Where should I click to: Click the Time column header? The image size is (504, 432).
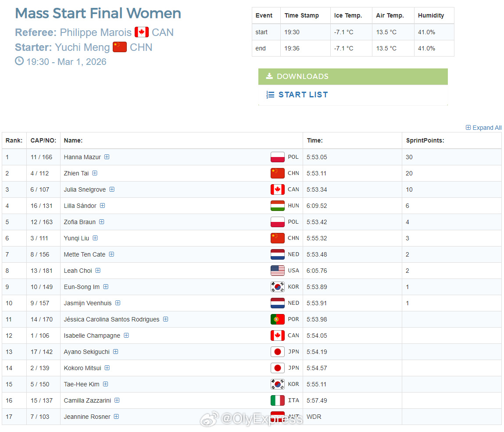pyautogui.click(x=315, y=140)
